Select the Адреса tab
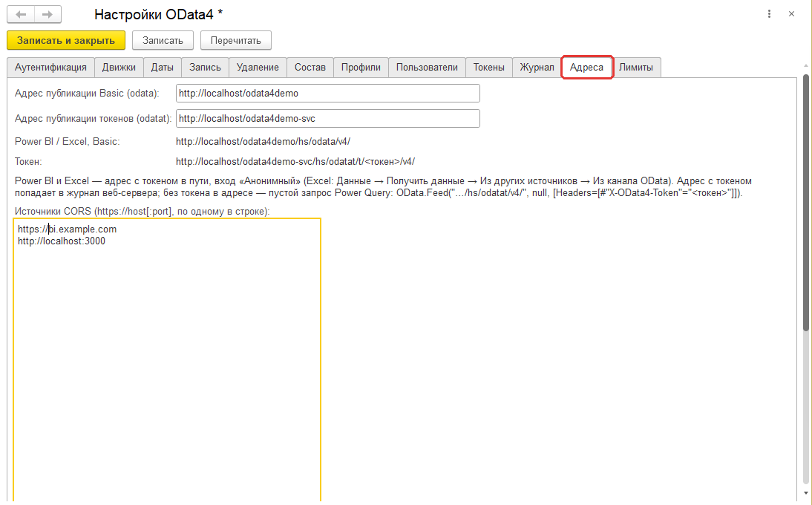 [x=586, y=68]
